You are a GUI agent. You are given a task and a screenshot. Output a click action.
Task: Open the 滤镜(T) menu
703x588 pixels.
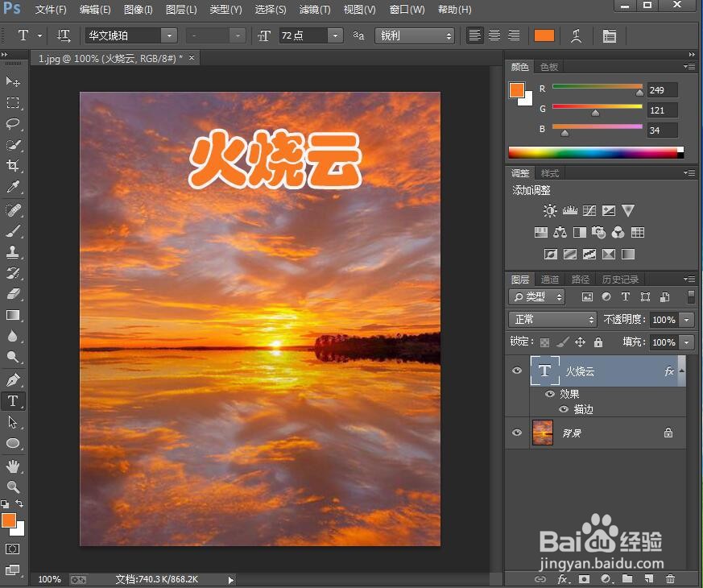click(315, 10)
